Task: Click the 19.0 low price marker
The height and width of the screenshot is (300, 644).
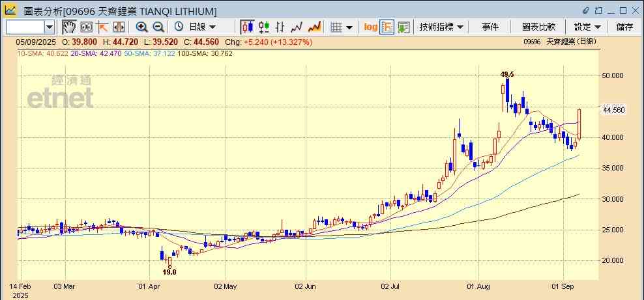Action: click(x=169, y=272)
